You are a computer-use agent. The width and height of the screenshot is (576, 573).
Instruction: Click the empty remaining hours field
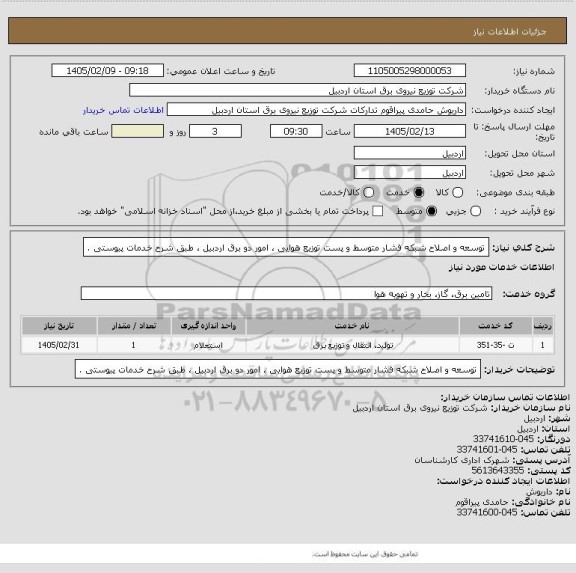[x=137, y=131]
